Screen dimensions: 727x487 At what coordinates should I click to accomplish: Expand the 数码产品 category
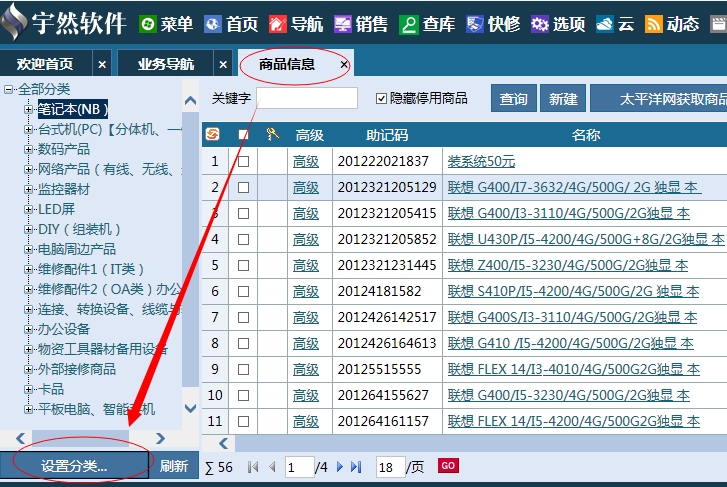click(x=28, y=149)
